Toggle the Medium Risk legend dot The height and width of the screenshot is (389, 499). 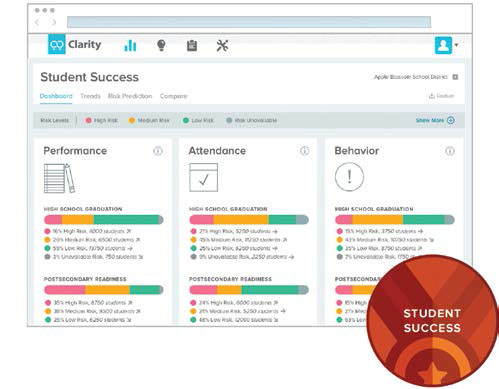(x=132, y=120)
